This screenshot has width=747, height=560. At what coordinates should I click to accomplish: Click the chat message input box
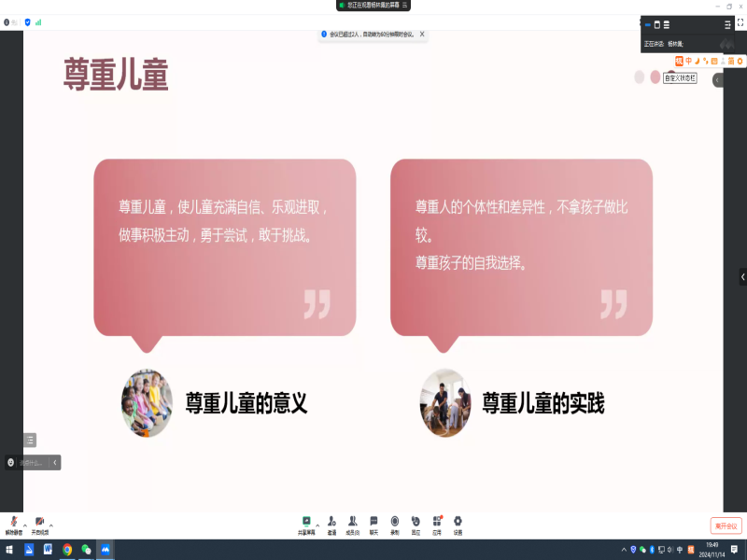tap(32, 462)
